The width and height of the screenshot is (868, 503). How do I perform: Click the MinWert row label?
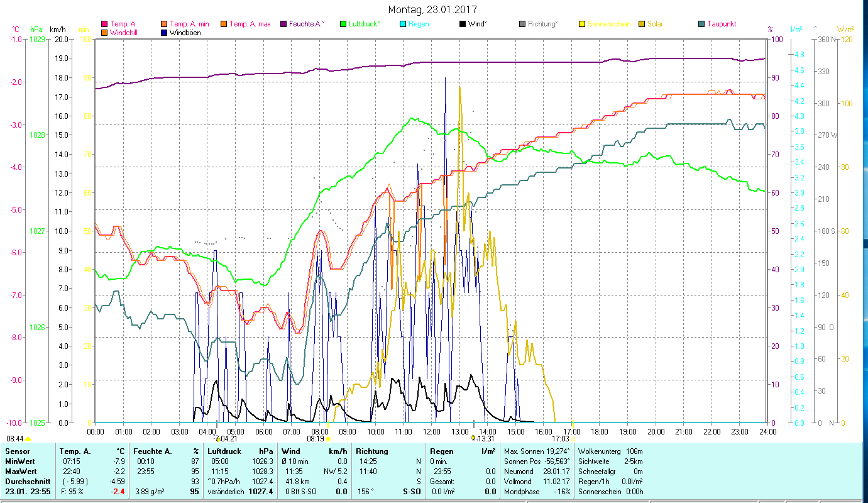coord(19,462)
